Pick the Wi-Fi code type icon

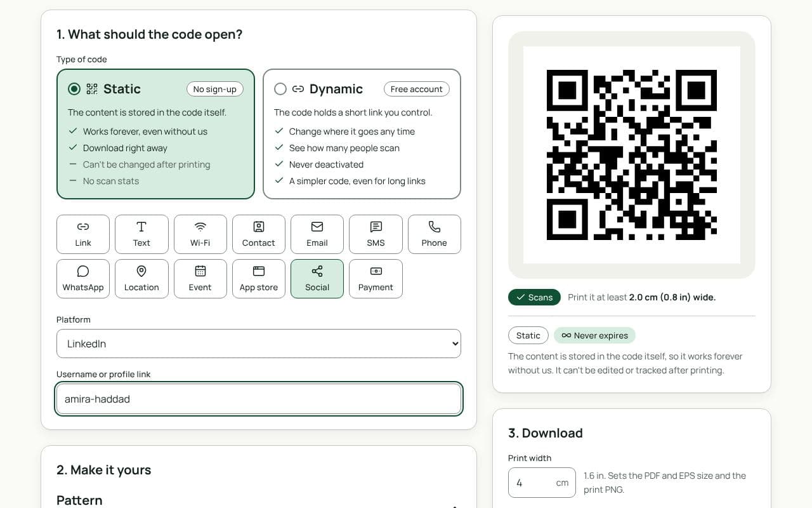(200, 227)
